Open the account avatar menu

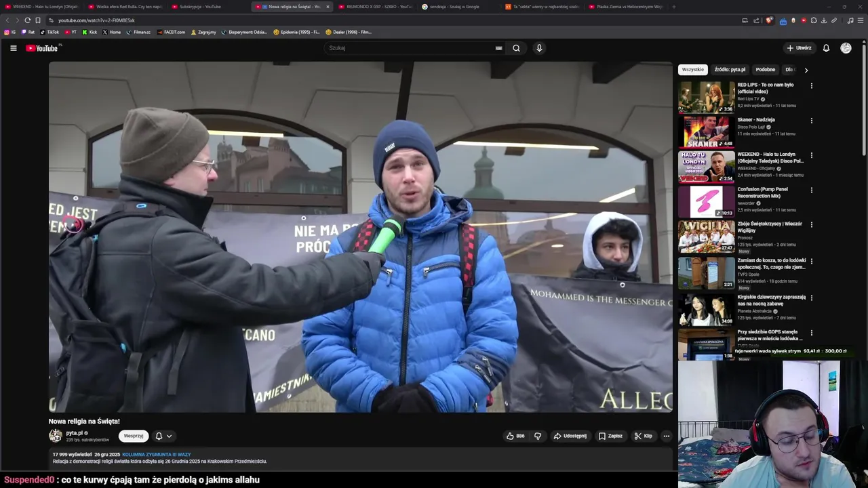point(846,48)
